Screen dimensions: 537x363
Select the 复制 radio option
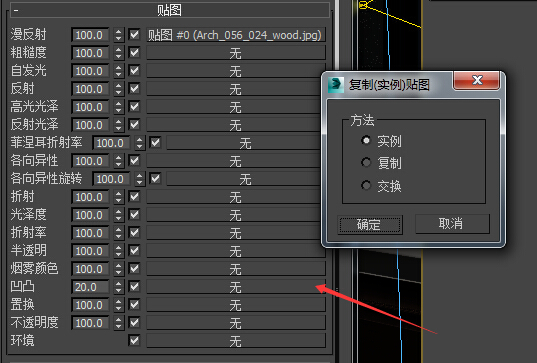[x=366, y=162]
